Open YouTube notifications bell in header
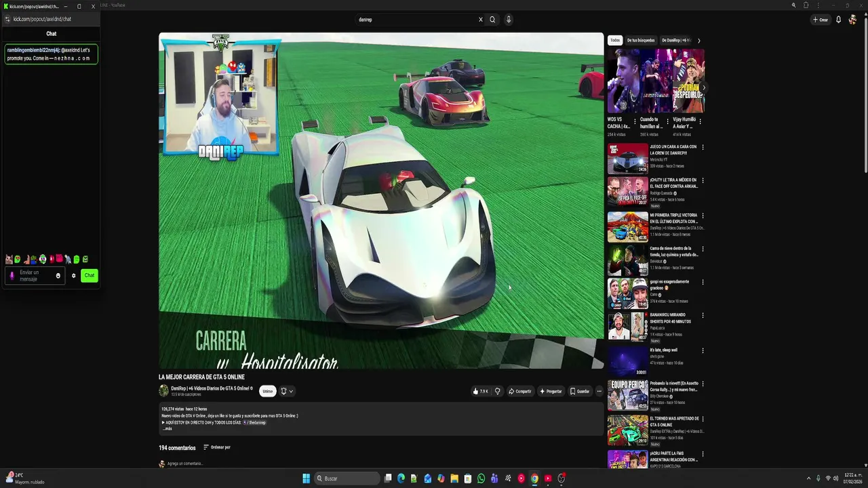 click(x=838, y=20)
